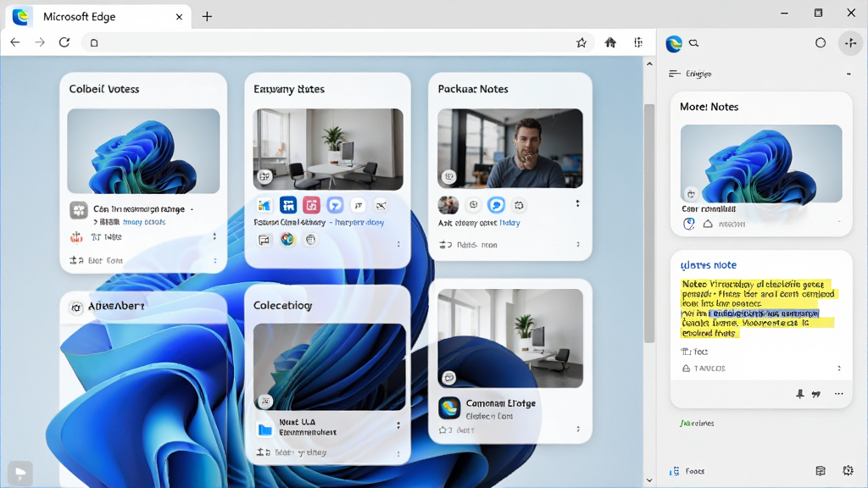Click the home icon in the toolbar
The width and height of the screenshot is (868, 488).
pyautogui.click(x=610, y=42)
